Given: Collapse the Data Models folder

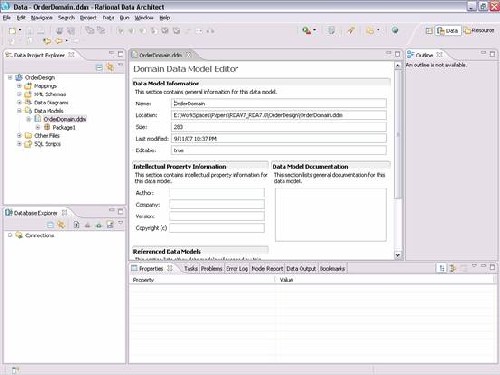Looking at the screenshot, I should pyautogui.click(x=19, y=111).
